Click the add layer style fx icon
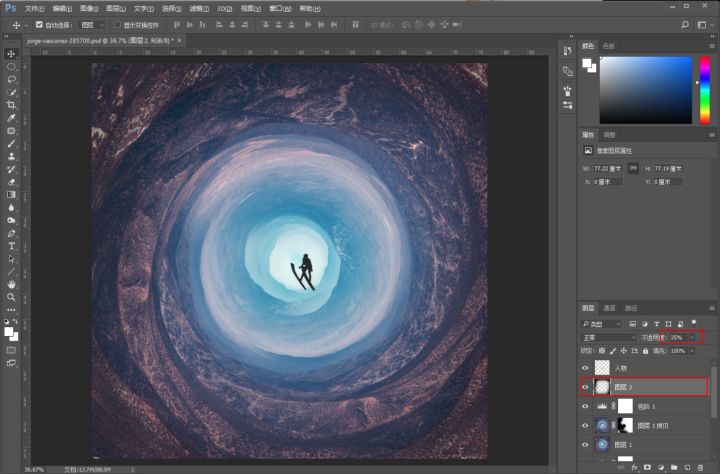The width and height of the screenshot is (720, 474). pyautogui.click(x=634, y=467)
